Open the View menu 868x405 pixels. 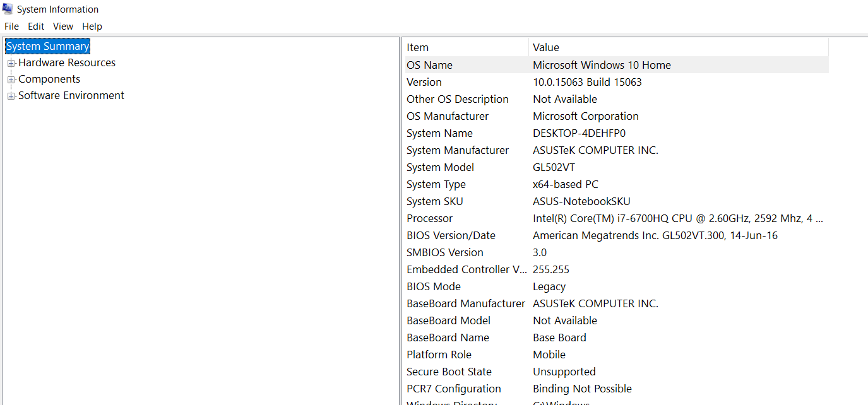click(x=63, y=26)
